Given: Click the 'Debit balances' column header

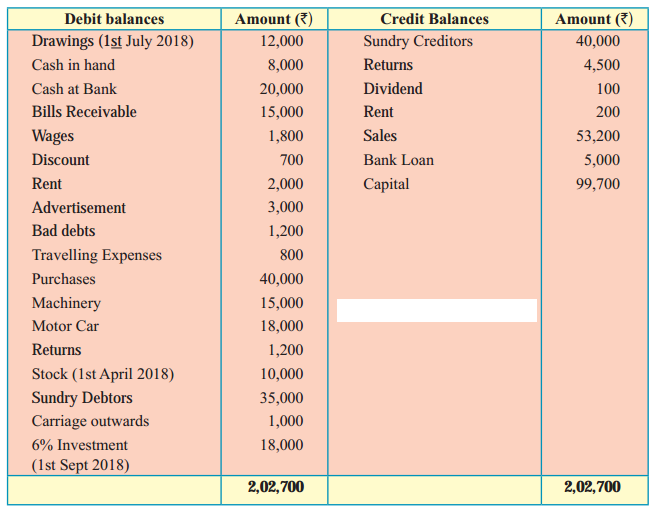Looking at the screenshot, I should pyautogui.click(x=114, y=19).
